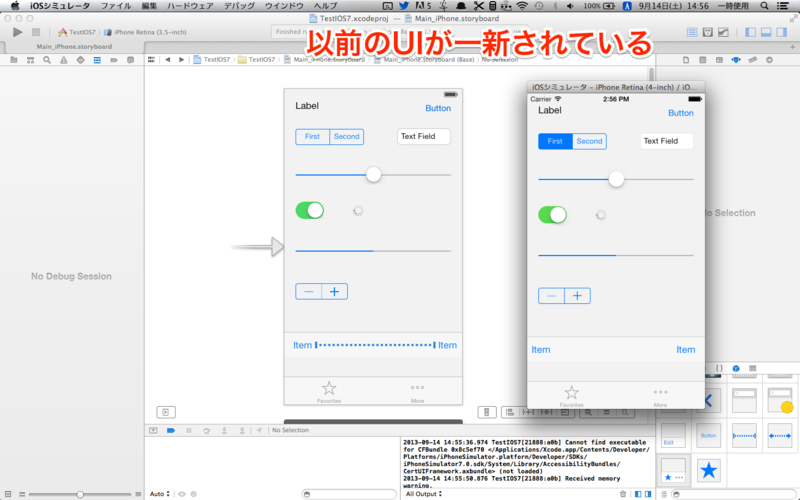
Task: Toggle breakpoints with the blue tag icon
Action: tap(171, 430)
